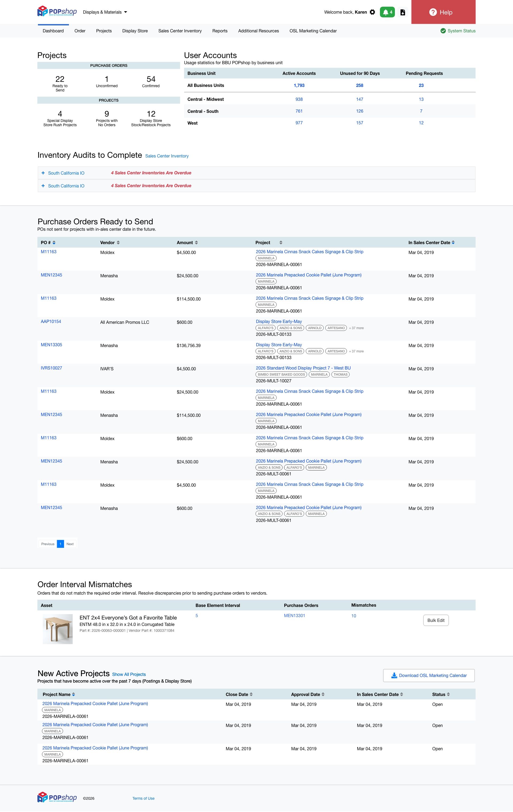This screenshot has width=513, height=812.
Task: Follow the Show All Projects link
Action: (x=129, y=674)
